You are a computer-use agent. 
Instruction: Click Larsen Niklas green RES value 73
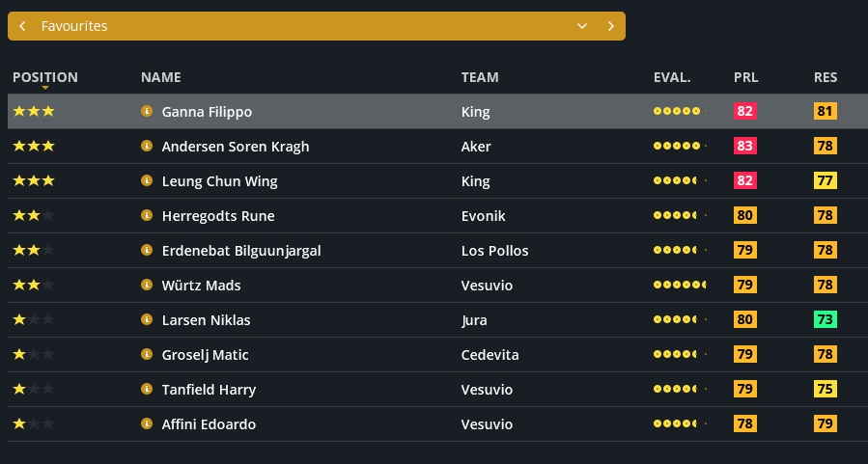point(826,320)
